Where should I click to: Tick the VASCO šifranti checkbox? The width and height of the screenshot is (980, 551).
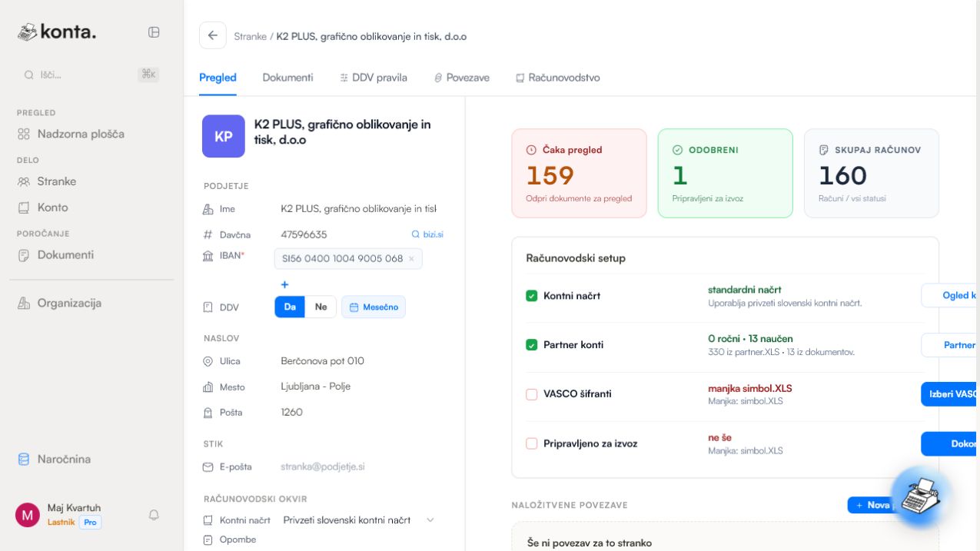pyautogui.click(x=531, y=394)
